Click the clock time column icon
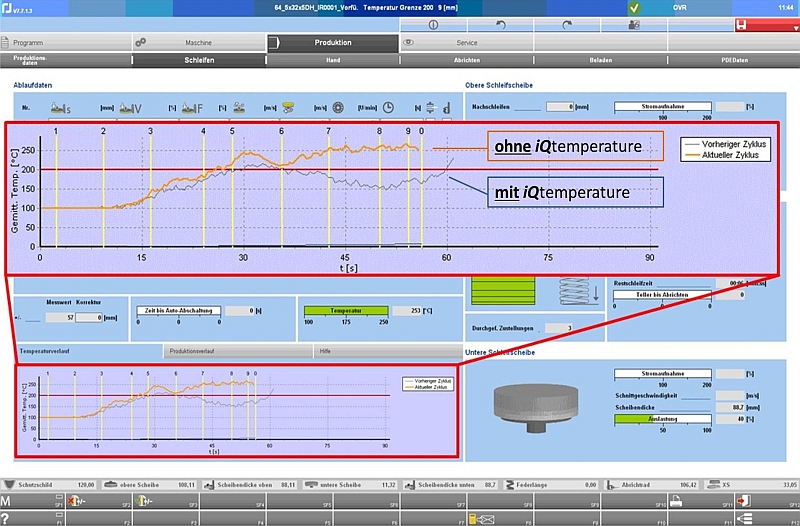The image size is (800, 526). (x=388, y=108)
